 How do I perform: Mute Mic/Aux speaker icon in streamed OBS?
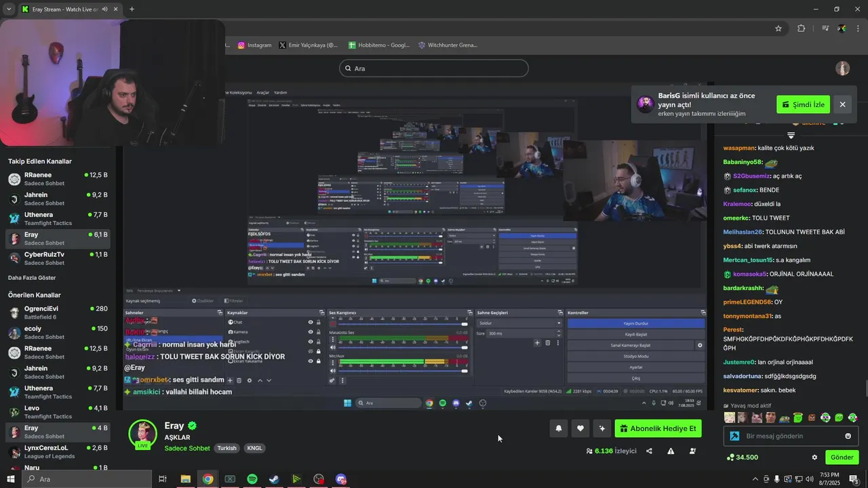point(333,371)
